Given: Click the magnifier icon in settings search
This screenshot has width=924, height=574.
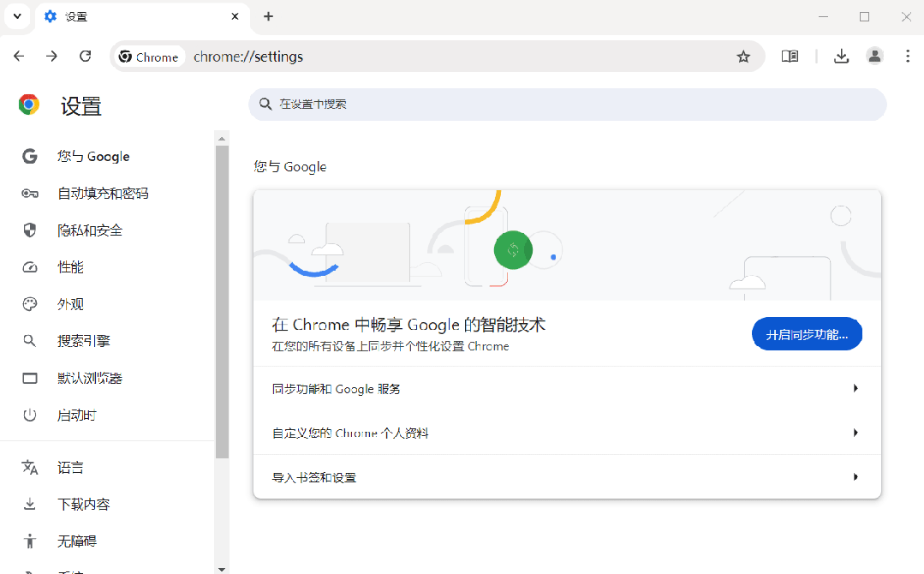Looking at the screenshot, I should 265,105.
